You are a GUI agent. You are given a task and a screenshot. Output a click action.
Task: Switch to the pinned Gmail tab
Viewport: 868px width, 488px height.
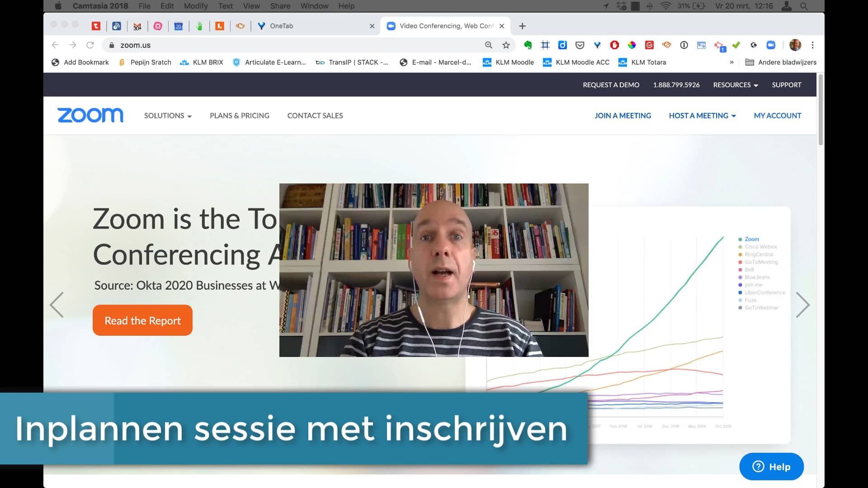tap(137, 26)
